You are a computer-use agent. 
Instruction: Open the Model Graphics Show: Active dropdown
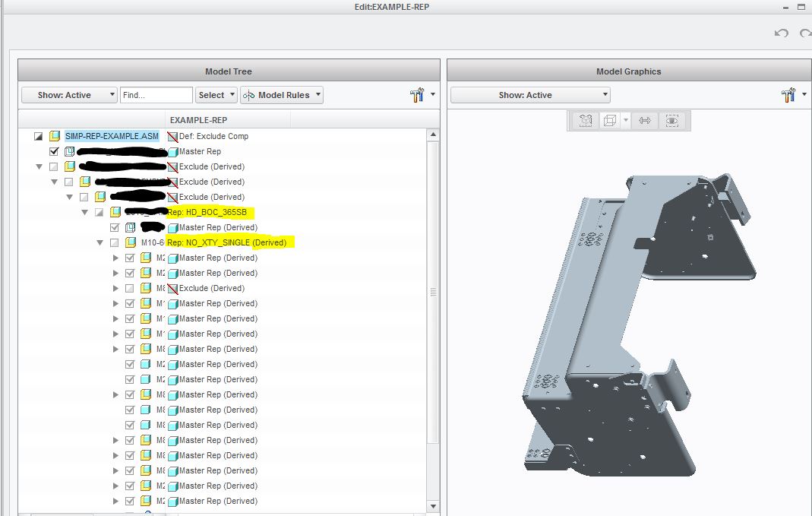(530, 95)
